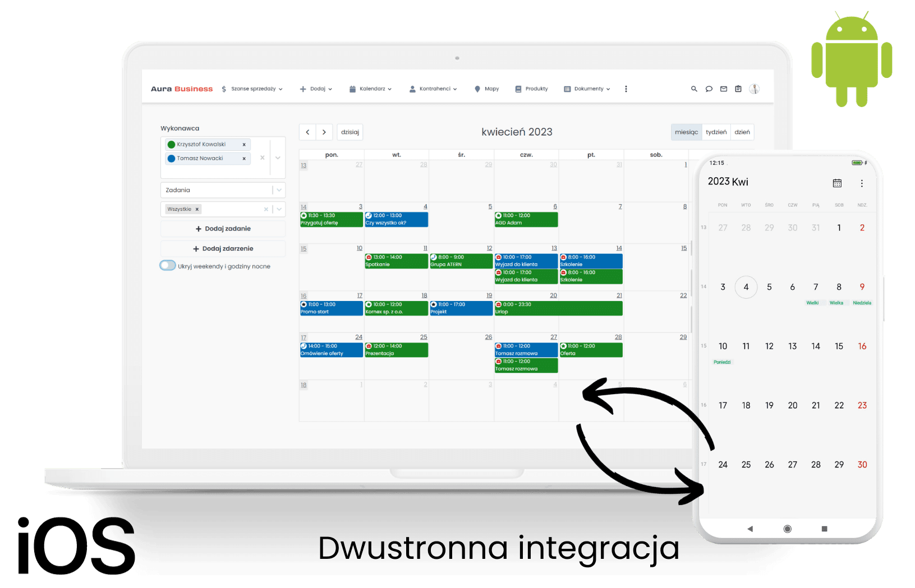Open Spotkanie event on the 11th
Viewport: 915px width, 588px height.
(396, 261)
